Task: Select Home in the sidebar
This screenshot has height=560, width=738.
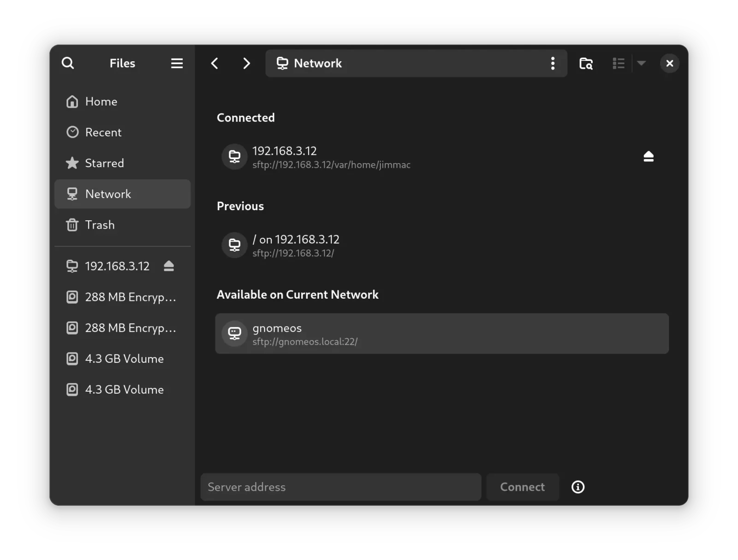Action: pyautogui.click(x=101, y=101)
